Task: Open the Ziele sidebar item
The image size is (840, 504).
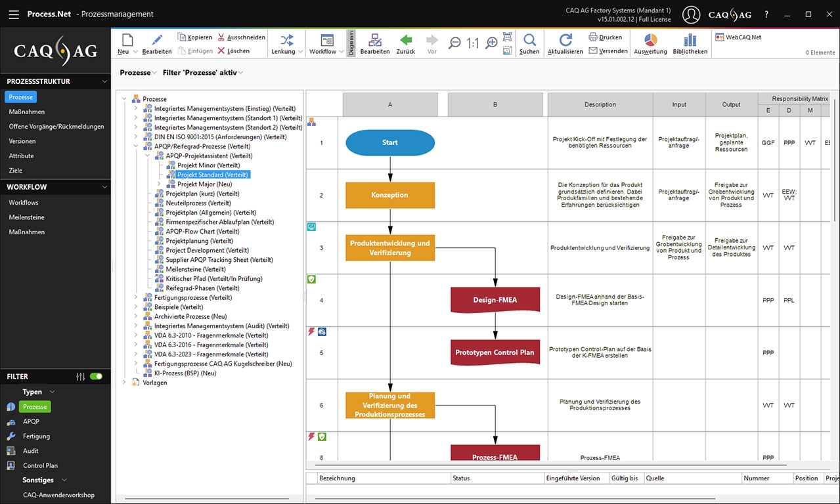Action: pyautogui.click(x=15, y=171)
